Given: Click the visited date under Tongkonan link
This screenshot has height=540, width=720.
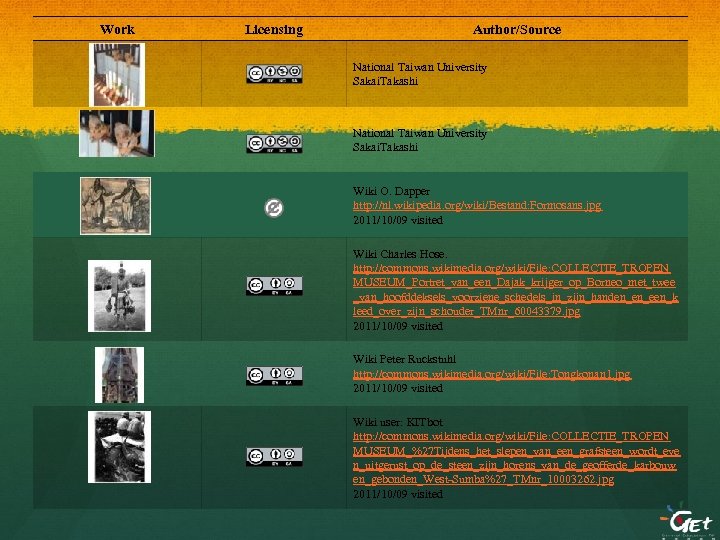Looking at the screenshot, I should [398, 388].
